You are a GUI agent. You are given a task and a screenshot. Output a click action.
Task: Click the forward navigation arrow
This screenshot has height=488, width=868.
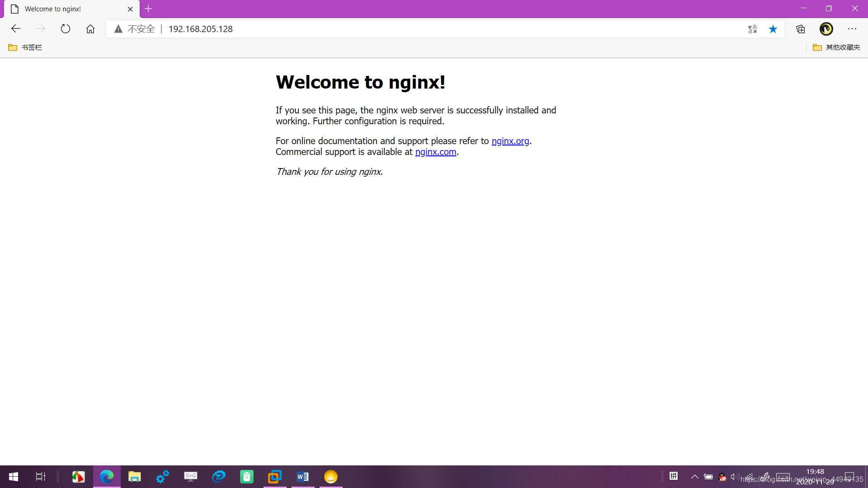coord(41,29)
